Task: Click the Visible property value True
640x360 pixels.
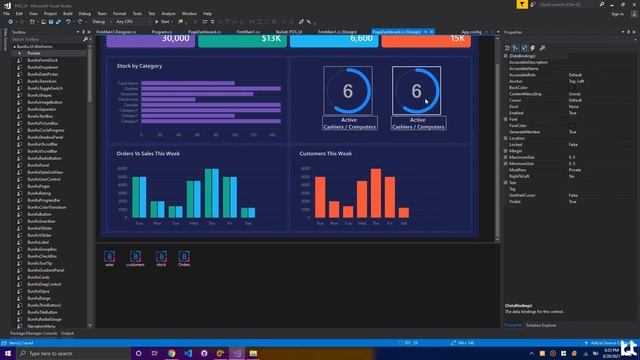Action: pyautogui.click(x=572, y=202)
